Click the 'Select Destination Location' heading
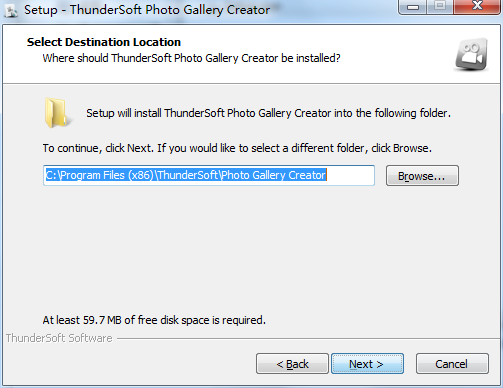 (x=104, y=42)
